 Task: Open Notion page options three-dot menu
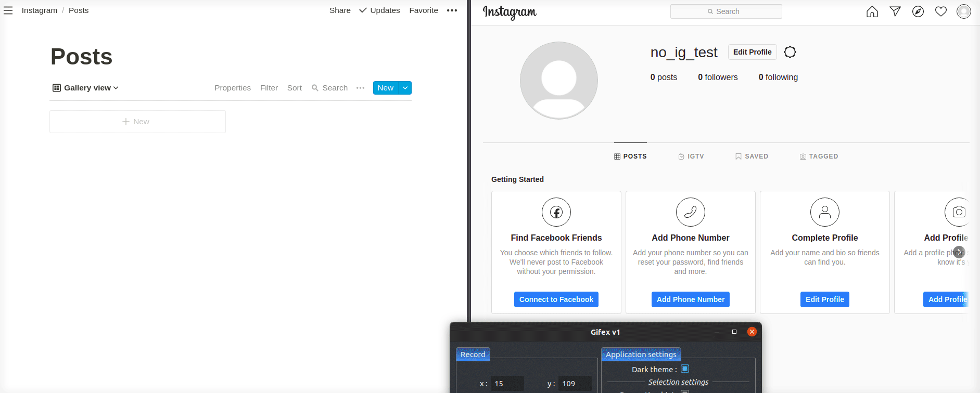452,10
